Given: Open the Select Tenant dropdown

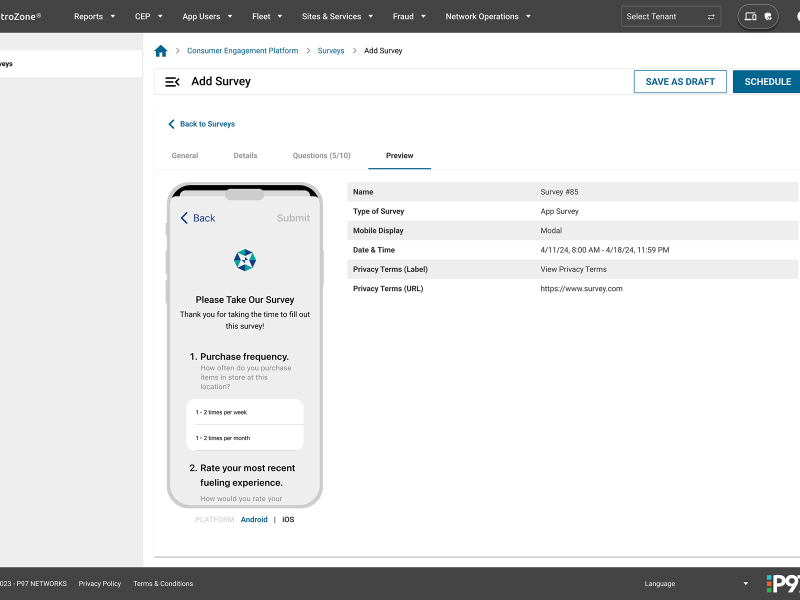Looking at the screenshot, I should [x=668, y=16].
